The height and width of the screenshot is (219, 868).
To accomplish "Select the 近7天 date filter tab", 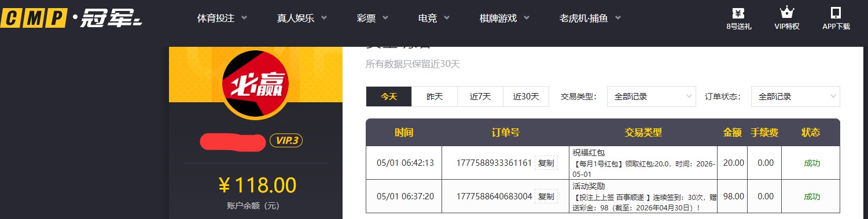I will click(x=480, y=96).
